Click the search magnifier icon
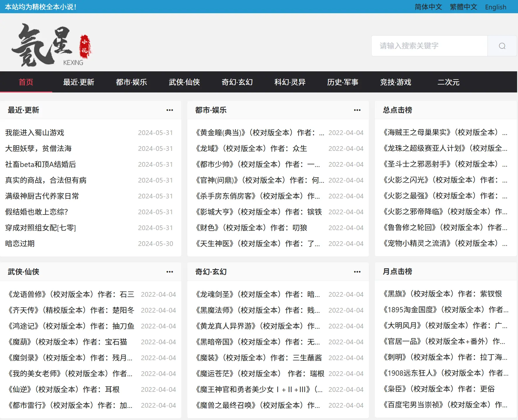518x420 pixels. [502, 46]
